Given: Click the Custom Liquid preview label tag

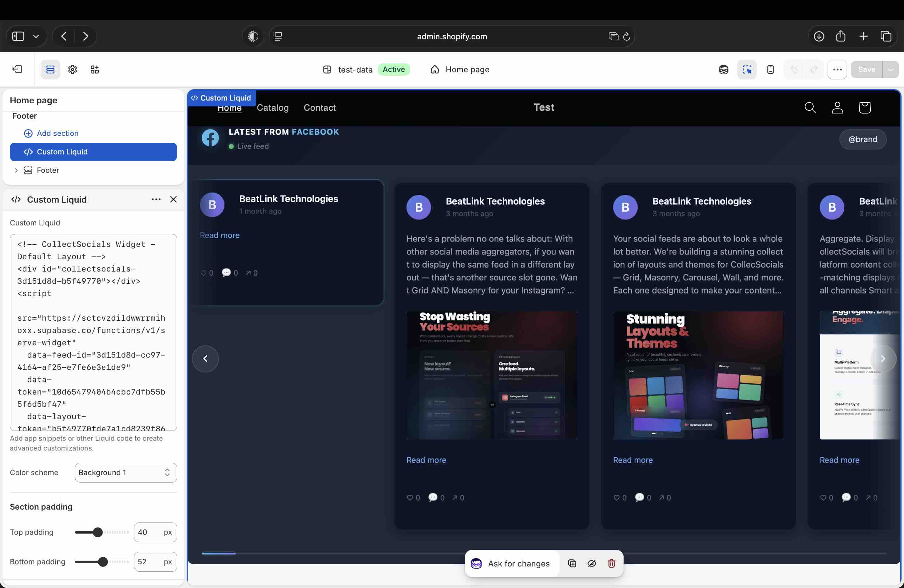Looking at the screenshot, I should tap(221, 98).
